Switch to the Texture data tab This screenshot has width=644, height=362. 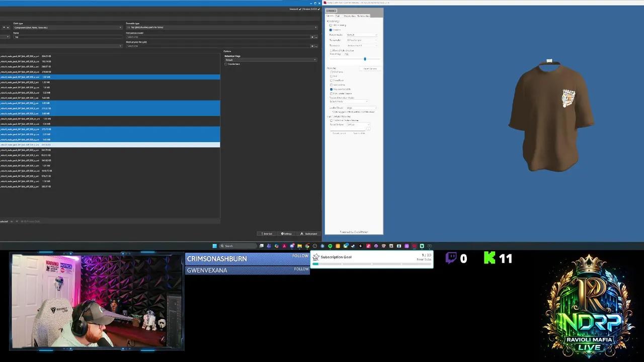(363, 16)
